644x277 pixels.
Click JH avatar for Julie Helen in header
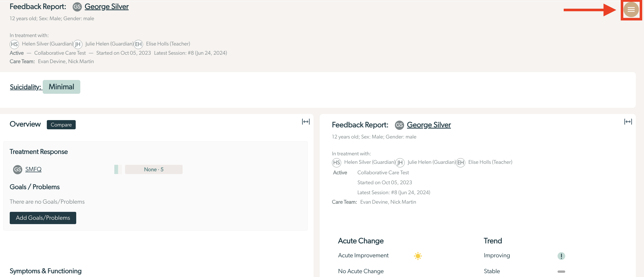pyautogui.click(x=78, y=44)
